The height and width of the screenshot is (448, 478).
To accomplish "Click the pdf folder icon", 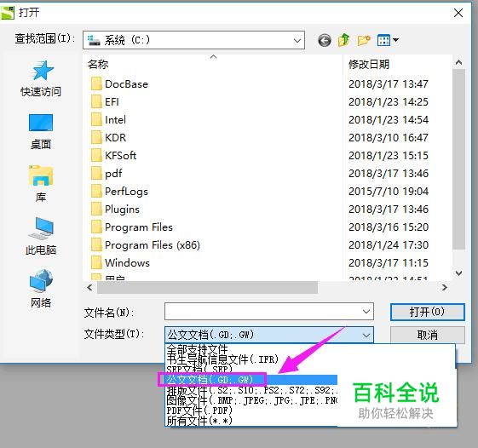I will [96, 174].
